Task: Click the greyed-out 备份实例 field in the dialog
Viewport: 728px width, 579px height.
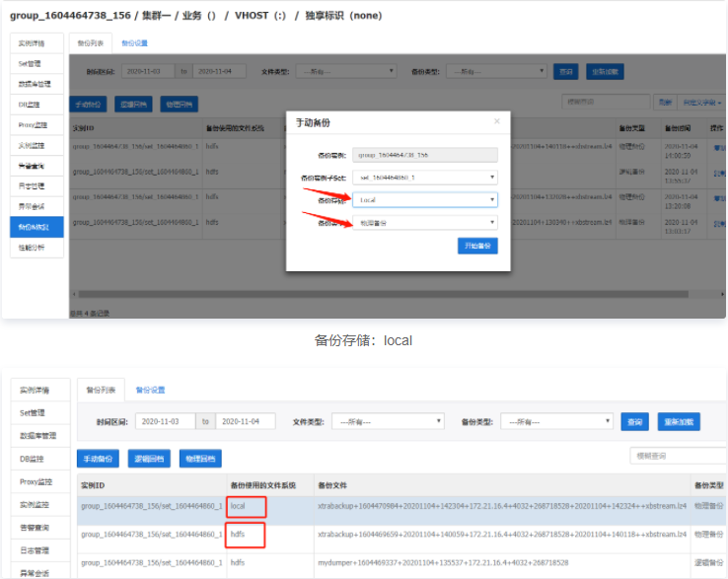Action: click(x=426, y=155)
